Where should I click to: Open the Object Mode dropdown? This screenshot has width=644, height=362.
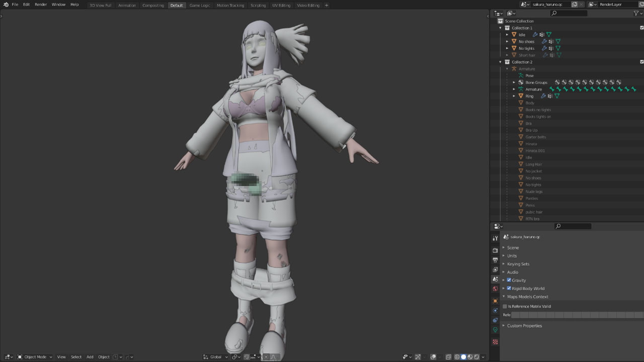pyautogui.click(x=34, y=357)
